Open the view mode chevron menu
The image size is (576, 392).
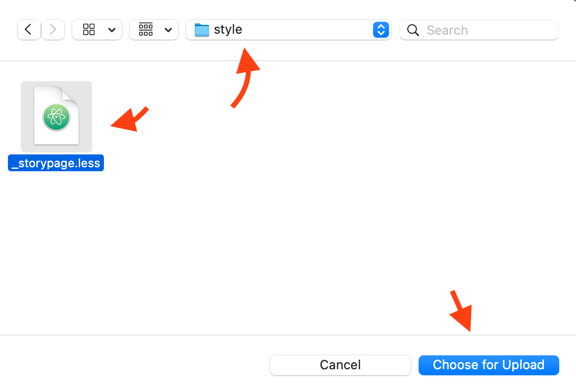click(112, 30)
